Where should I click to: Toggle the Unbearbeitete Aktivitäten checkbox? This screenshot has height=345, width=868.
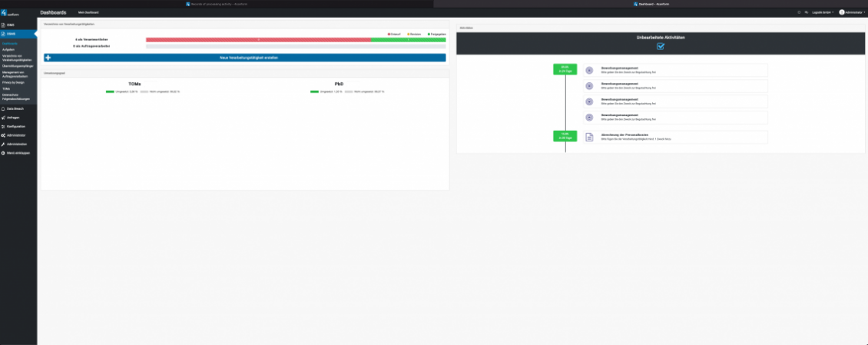click(661, 46)
